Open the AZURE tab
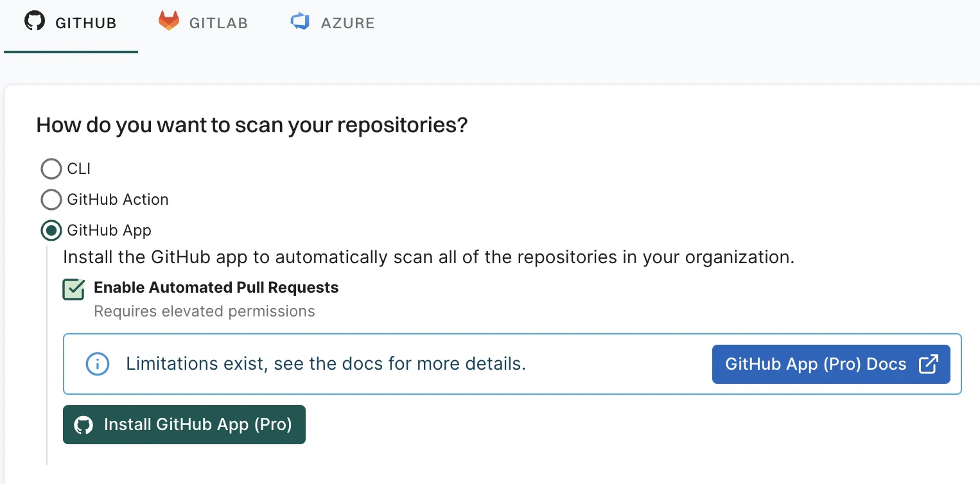Viewport: 980px width, 484px height. pyautogui.click(x=332, y=21)
